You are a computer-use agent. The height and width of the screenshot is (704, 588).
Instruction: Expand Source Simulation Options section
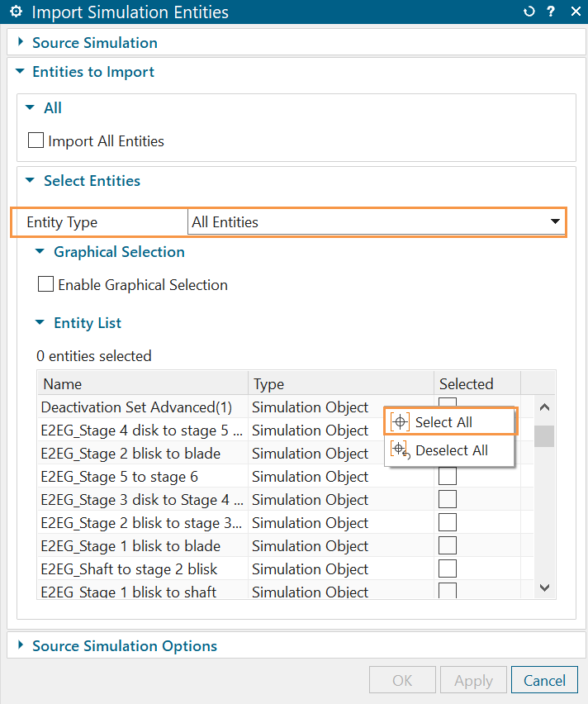124,646
